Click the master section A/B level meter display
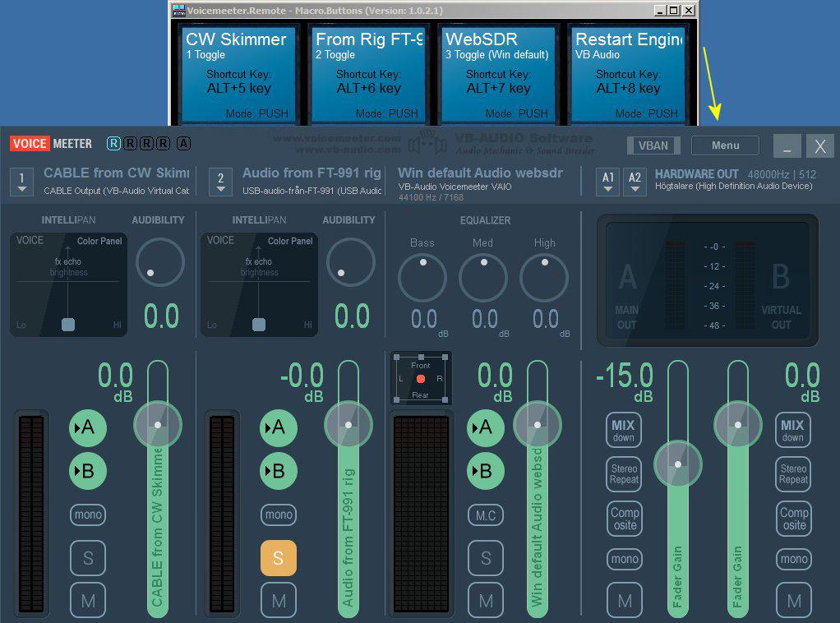 (708, 280)
